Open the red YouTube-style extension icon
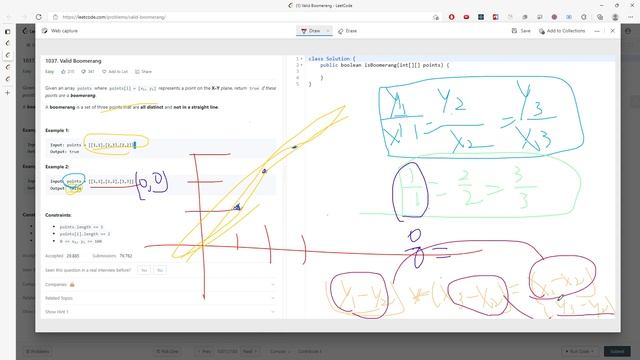 466,17
